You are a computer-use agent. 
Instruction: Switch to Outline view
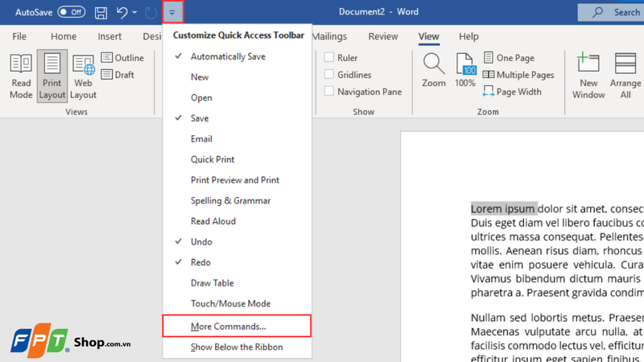(122, 58)
